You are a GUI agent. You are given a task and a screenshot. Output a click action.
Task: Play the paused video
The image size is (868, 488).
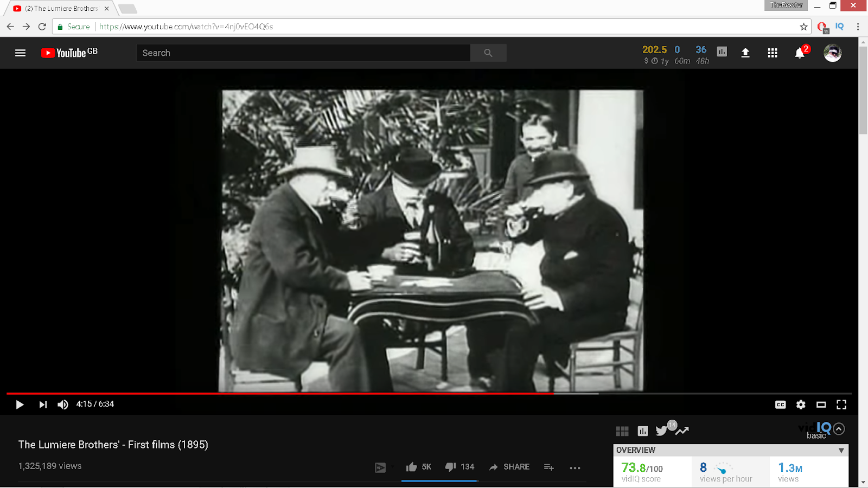coord(20,404)
